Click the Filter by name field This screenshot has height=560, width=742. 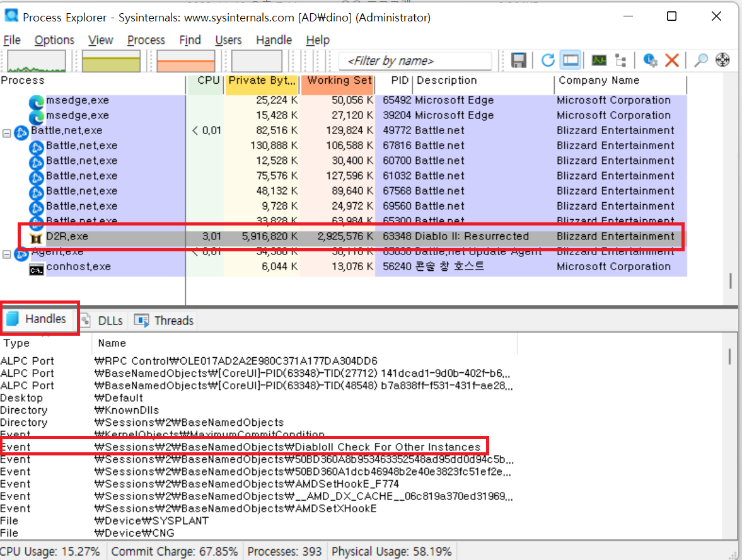(x=415, y=61)
